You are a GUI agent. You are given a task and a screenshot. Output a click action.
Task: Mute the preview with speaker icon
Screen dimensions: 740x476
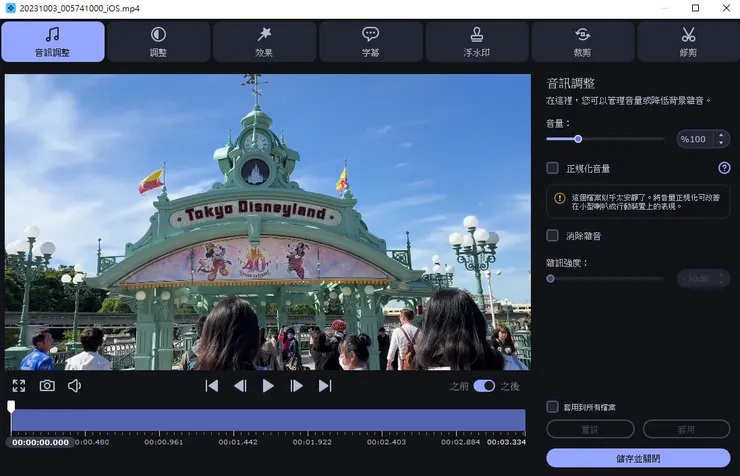click(x=75, y=386)
